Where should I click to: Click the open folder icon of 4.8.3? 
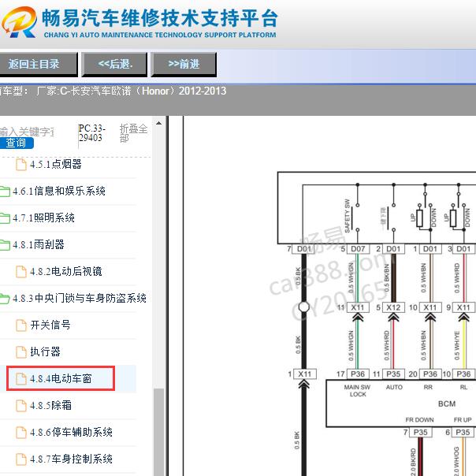(5, 299)
